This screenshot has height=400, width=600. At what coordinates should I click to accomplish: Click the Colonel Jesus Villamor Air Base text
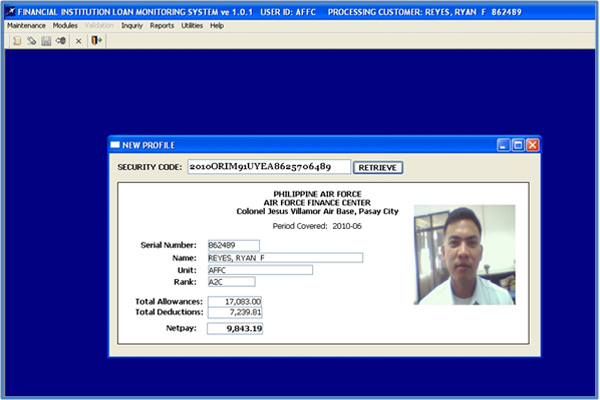(x=317, y=211)
